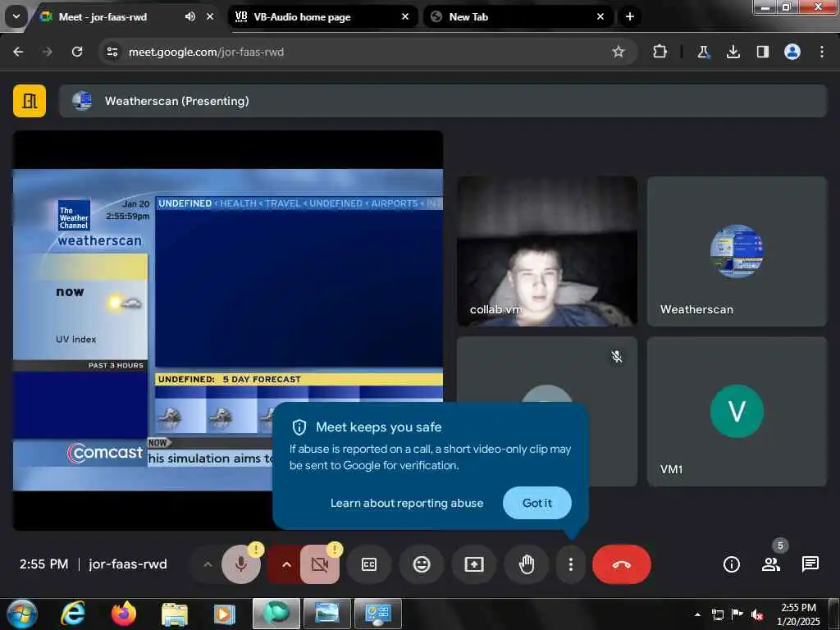Screen dimensions: 840x630
Task: Click the Present now icon
Action: click(474, 564)
